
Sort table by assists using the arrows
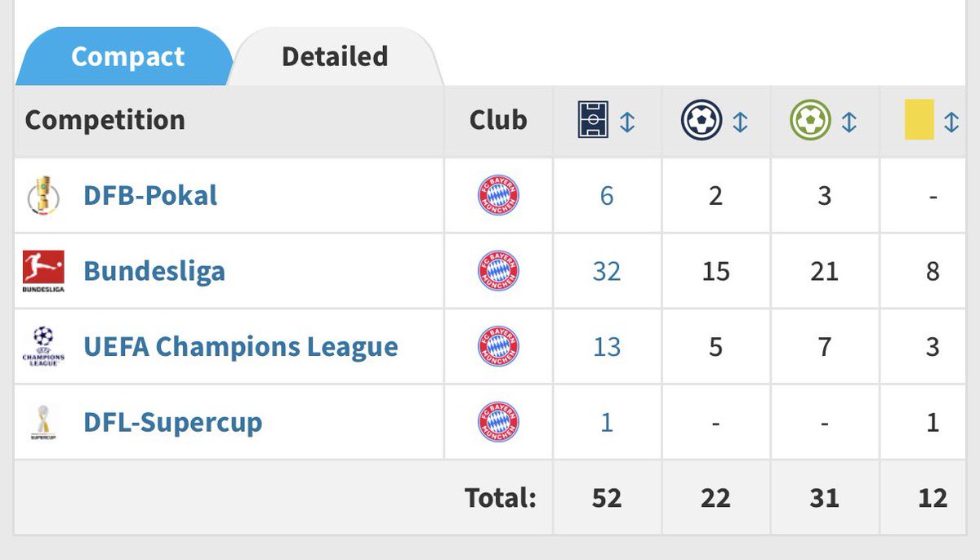[x=849, y=122]
